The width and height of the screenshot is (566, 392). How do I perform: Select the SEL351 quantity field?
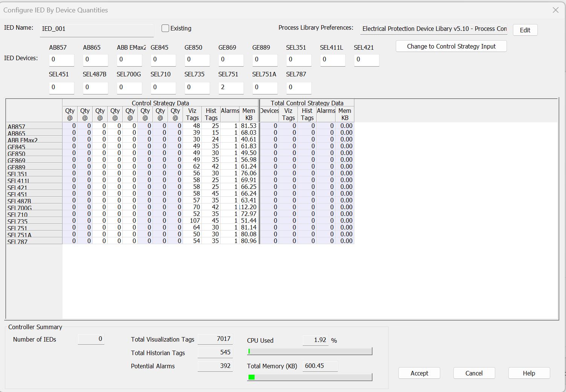299,60
